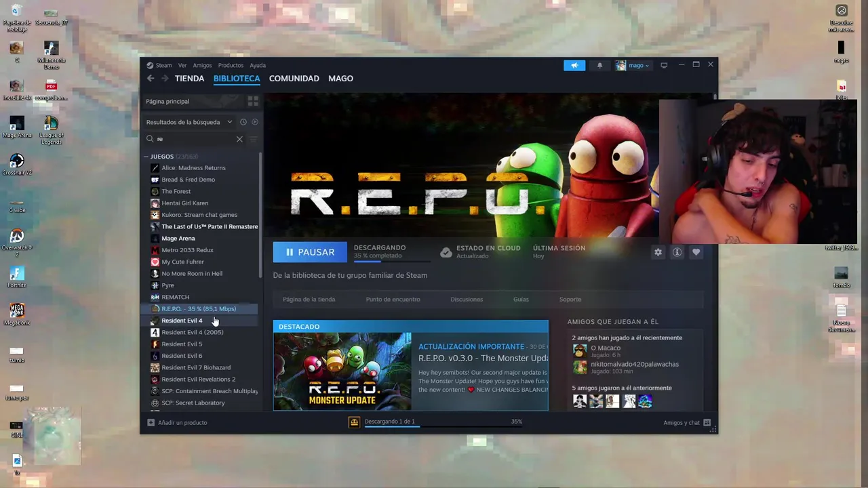This screenshot has width=868, height=488.
Task: Open R.E.P.O. v0.3.0 Monster Update article
Action: [x=483, y=358]
